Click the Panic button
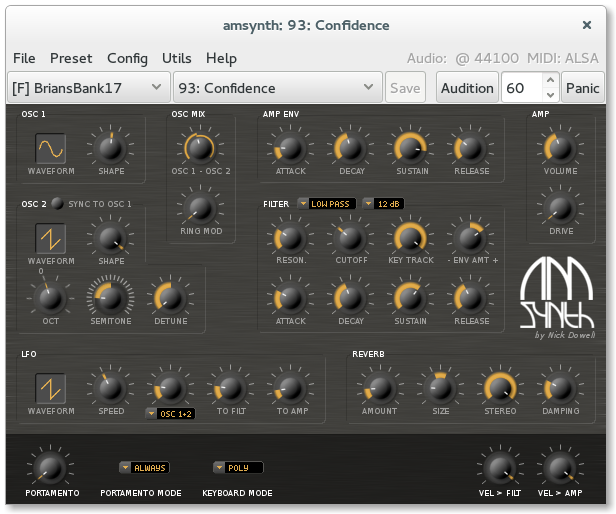 pos(583,88)
